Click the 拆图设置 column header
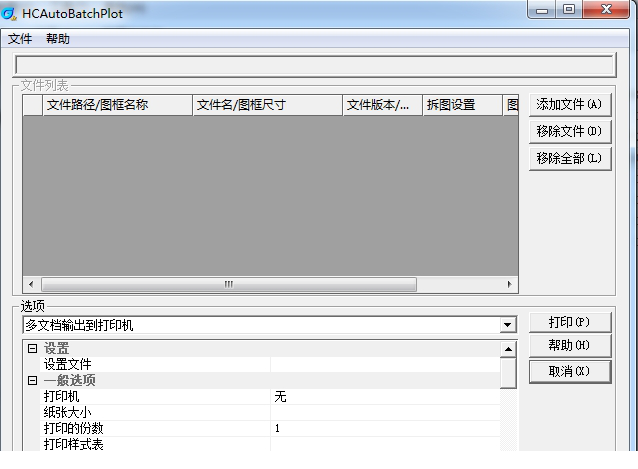The image size is (638, 469). (x=463, y=105)
